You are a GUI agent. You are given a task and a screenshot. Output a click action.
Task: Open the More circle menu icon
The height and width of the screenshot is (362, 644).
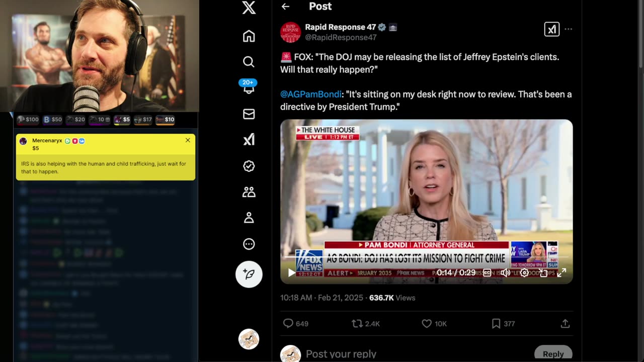click(x=249, y=244)
